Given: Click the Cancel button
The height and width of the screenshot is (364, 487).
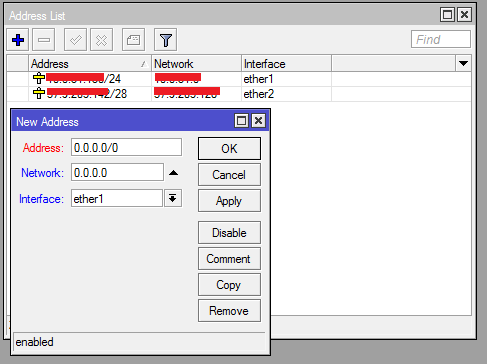Looking at the screenshot, I should (229, 175).
